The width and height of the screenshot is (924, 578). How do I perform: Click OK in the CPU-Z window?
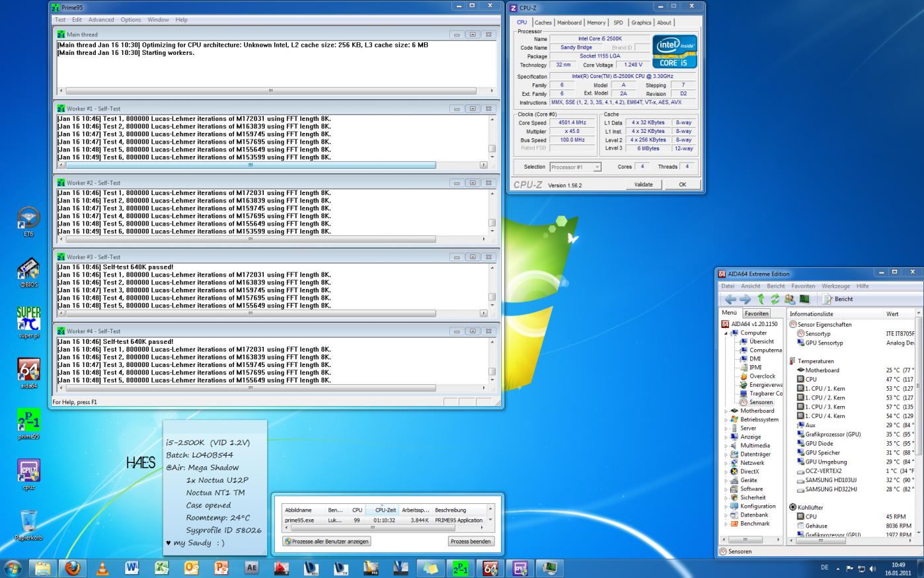[683, 185]
